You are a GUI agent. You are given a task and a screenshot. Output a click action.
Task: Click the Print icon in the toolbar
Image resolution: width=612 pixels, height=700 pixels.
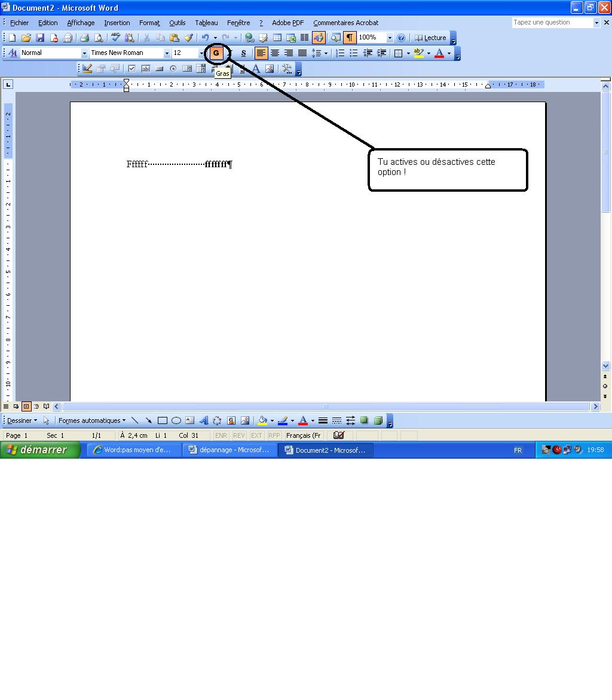[84, 38]
